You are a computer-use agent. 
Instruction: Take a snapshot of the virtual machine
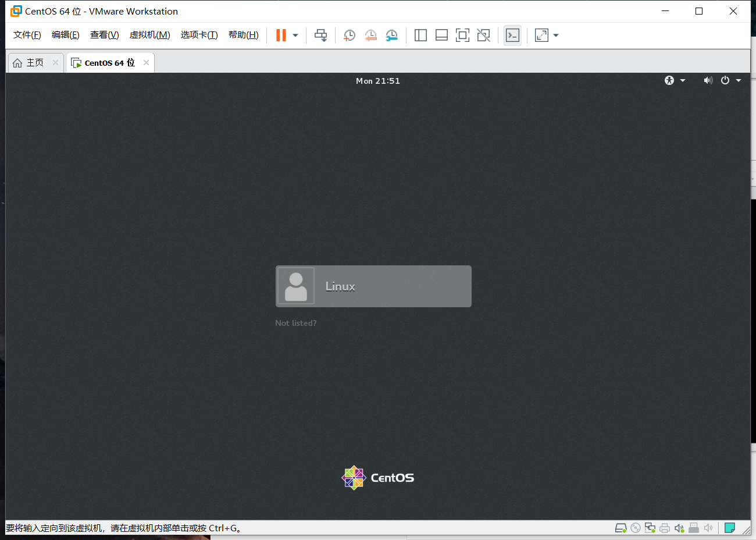click(349, 35)
